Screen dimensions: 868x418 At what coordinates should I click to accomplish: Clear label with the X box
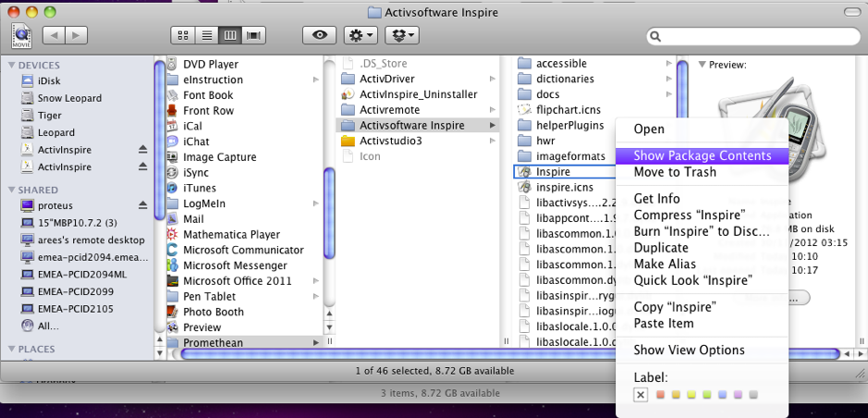(x=641, y=395)
